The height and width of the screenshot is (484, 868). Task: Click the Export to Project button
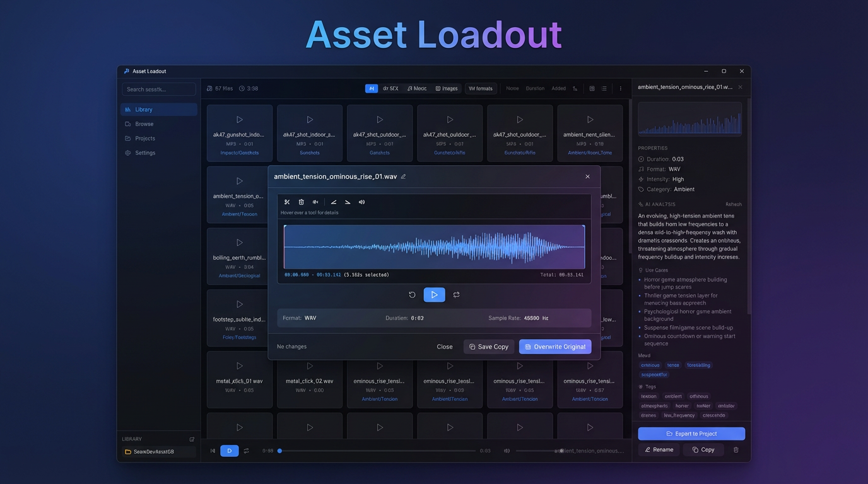pyautogui.click(x=691, y=434)
